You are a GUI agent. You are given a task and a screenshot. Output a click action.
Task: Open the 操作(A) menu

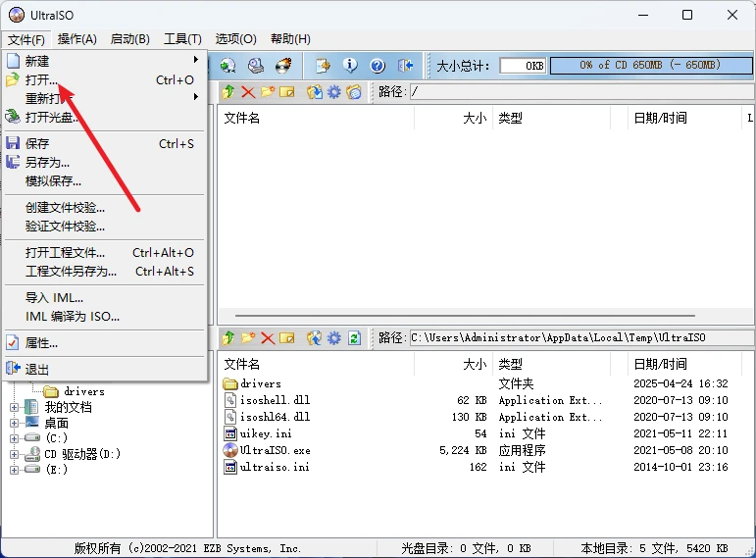tap(77, 39)
